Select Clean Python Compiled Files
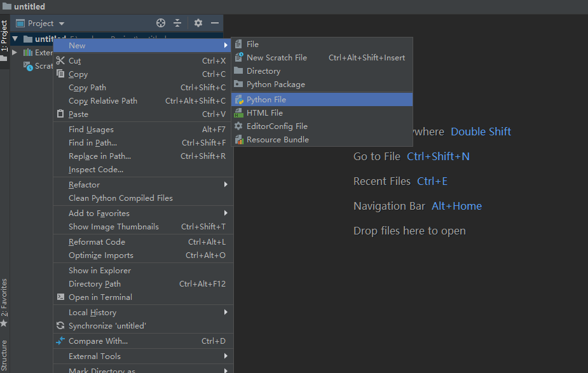This screenshot has width=588, height=373. point(143,198)
